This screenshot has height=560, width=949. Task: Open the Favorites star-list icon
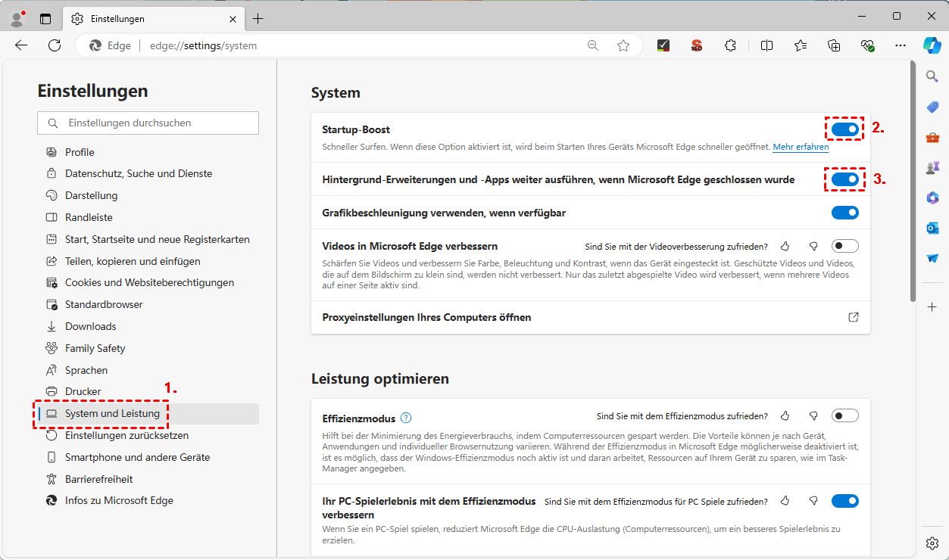coord(801,45)
